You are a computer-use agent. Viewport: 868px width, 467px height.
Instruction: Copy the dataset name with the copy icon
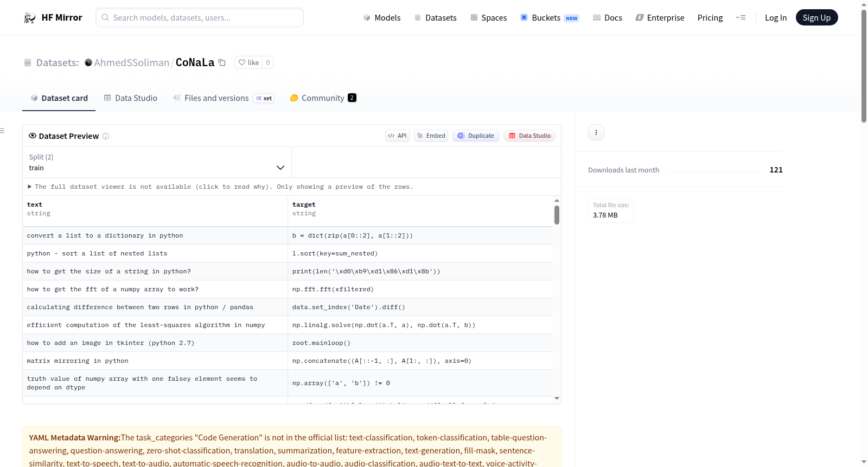click(222, 62)
